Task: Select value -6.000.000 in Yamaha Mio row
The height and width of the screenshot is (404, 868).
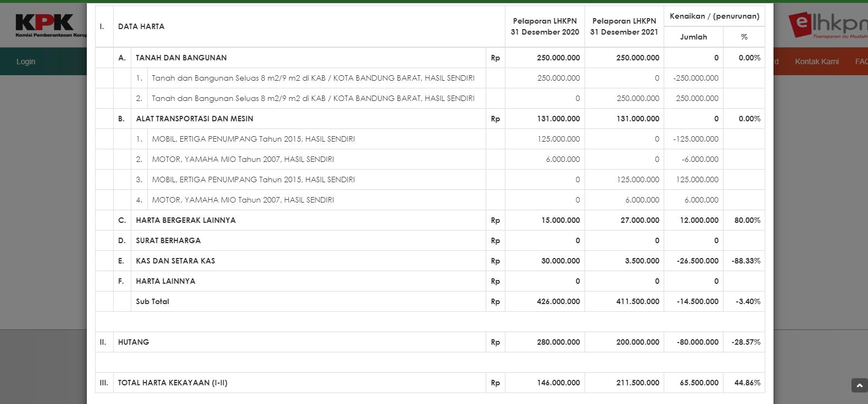Action: (x=700, y=159)
